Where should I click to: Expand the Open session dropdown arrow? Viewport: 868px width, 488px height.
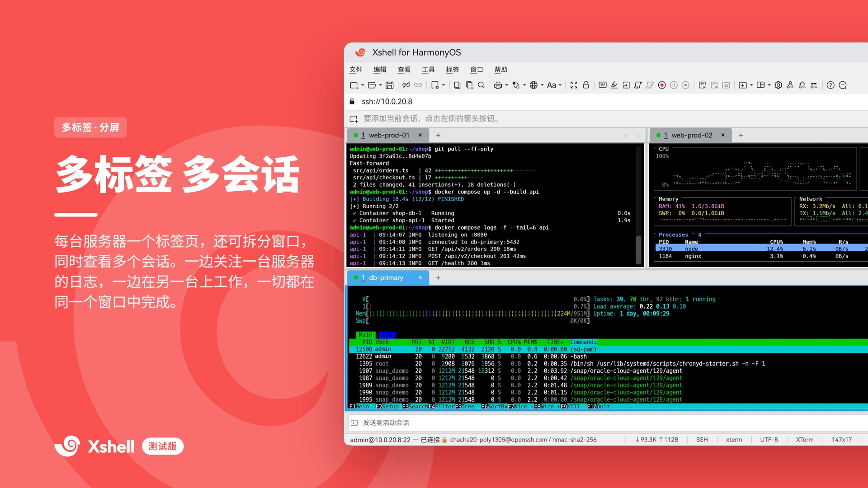pyautogui.click(x=381, y=85)
